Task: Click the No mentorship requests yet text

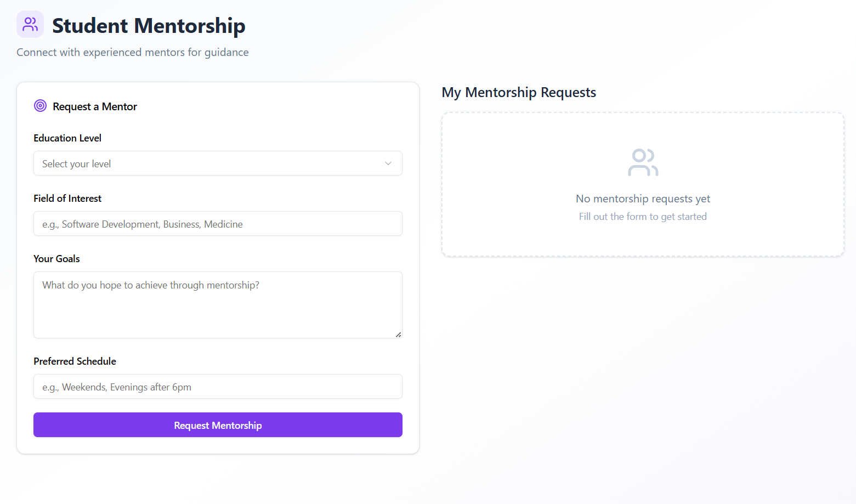Action: coord(643,199)
